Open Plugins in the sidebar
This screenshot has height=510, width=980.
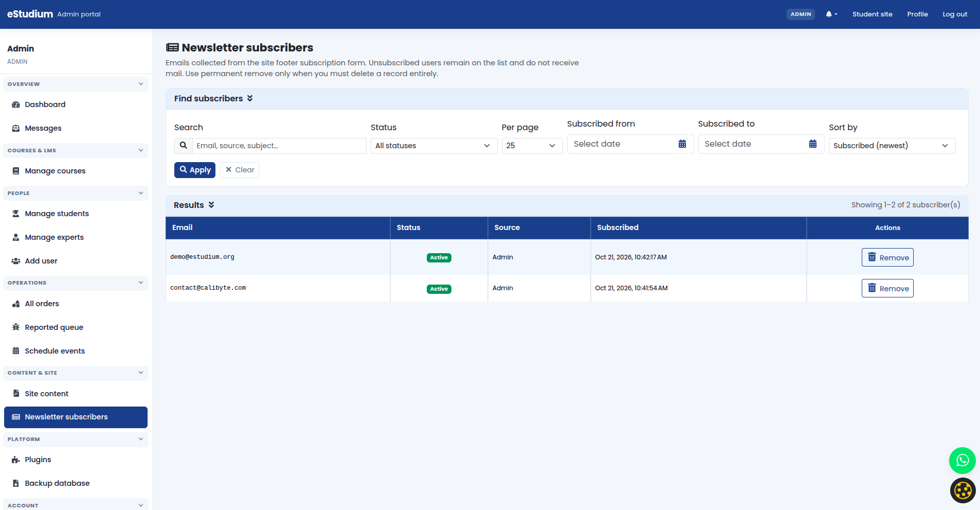click(x=76, y=460)
